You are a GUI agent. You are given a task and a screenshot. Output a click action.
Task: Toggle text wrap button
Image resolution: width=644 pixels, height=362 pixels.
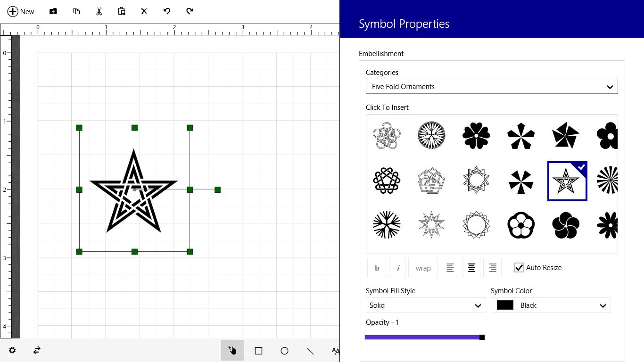423,268
